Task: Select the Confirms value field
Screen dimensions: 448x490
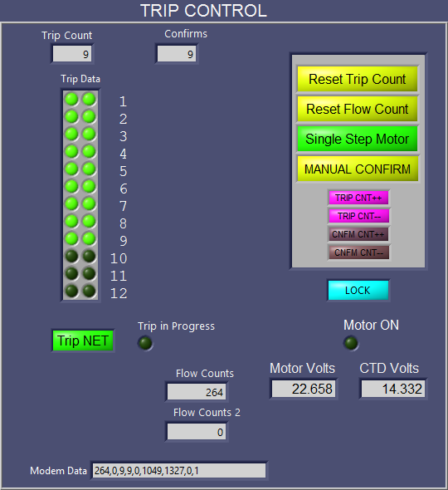Action: point(177,54)
